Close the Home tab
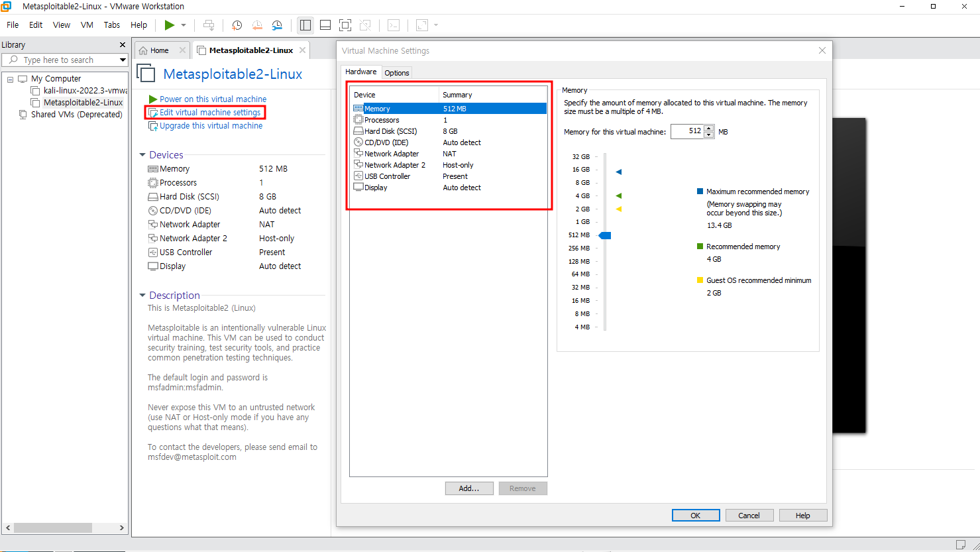The height and width of the screenshot is (552, 980). pos(182,50)
